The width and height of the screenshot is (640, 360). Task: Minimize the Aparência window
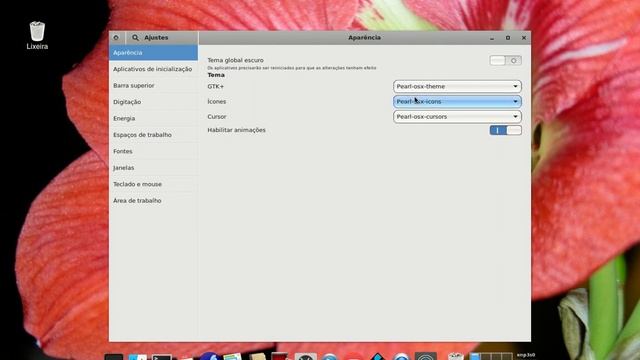click(x=492, y=38)
